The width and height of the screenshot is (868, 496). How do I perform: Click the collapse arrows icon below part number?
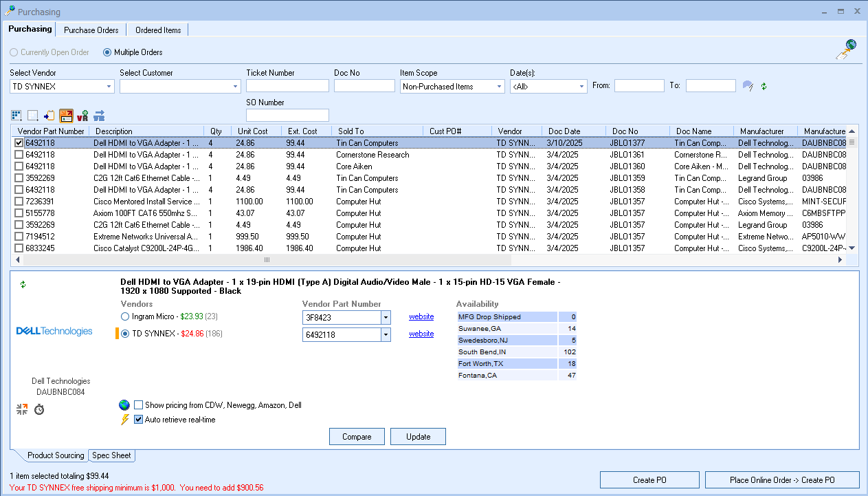22,409
